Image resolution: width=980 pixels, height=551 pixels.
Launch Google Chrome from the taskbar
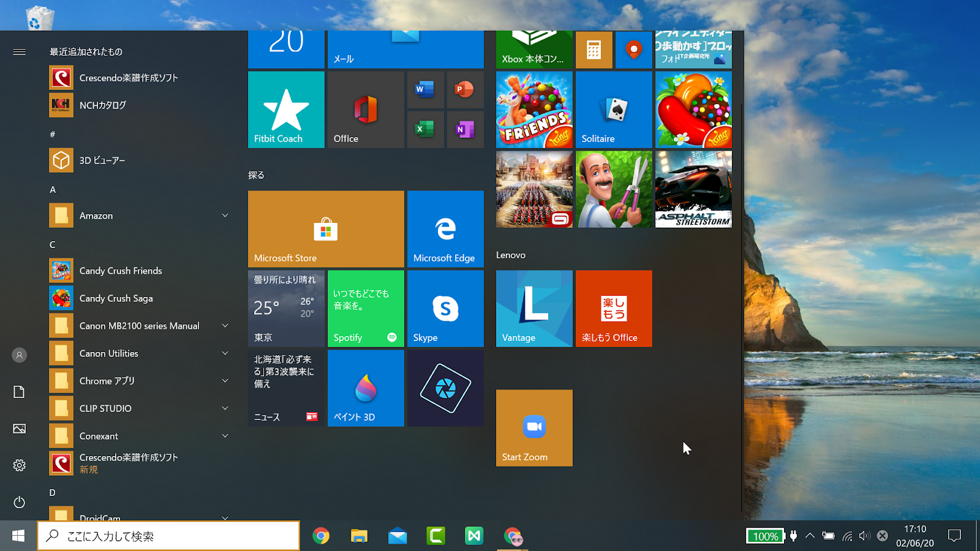point(321,536)
